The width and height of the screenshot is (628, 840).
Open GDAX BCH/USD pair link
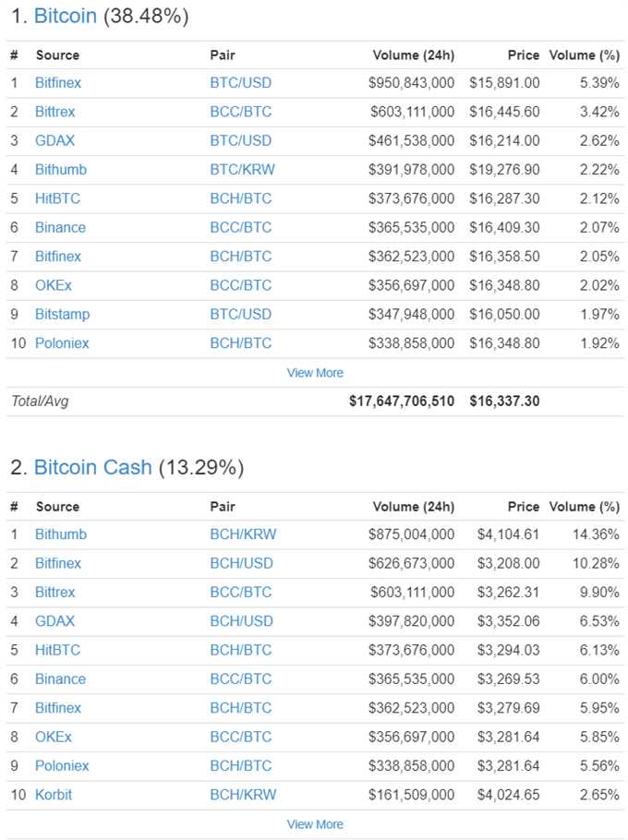(242, 621)
